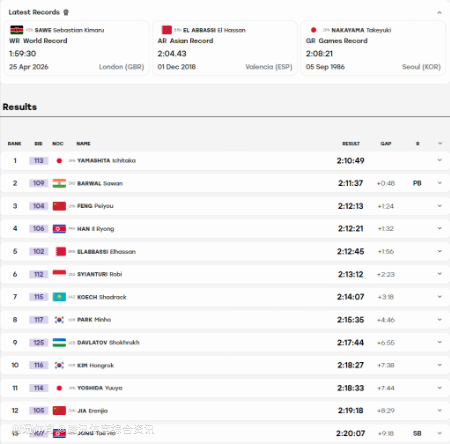The height and width of the screenshot is (444, 450).
Task: Open athlete YOSHIDA Yuuya
Action: 100,388
